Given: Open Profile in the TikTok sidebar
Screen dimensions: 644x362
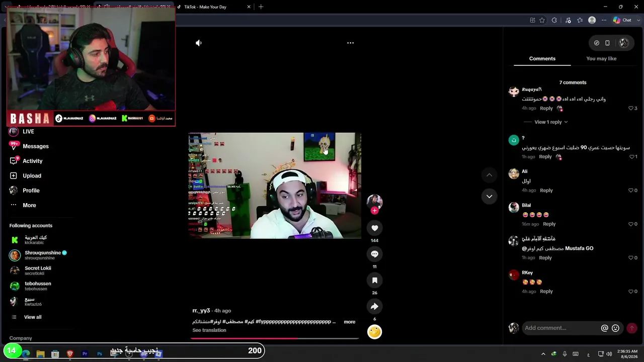Looking at the screenshot, I should (25, 191).
